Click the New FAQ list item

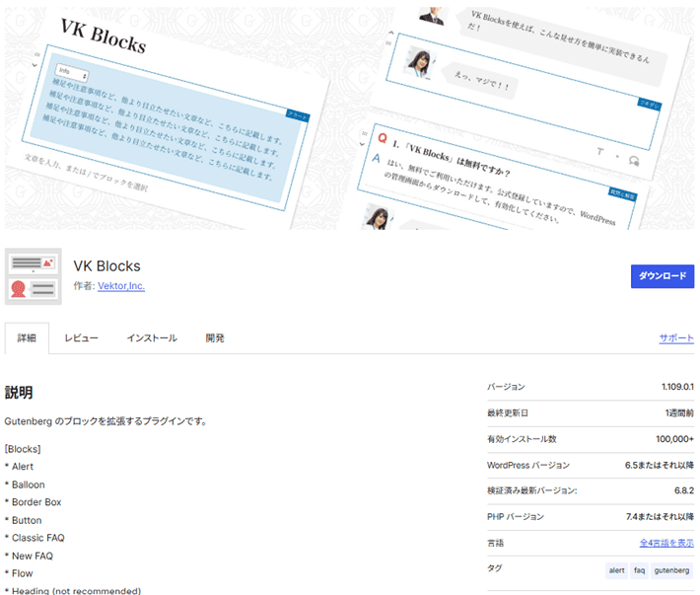pos(33,557)
